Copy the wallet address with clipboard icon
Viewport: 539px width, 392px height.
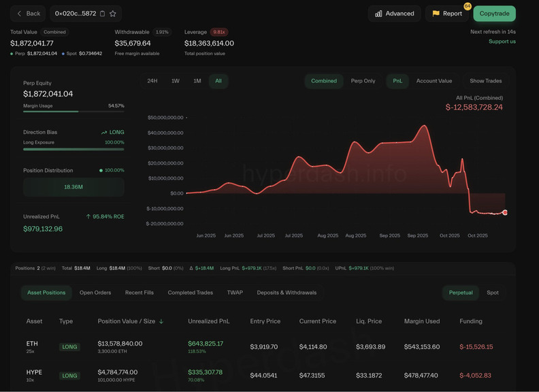102,14
